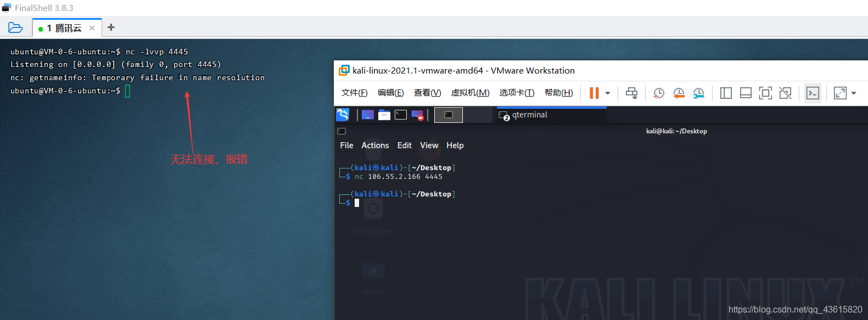This screenshot has width=868, height=320.
Task: Open the 虚拟机(M) menu in VMware
Action: tap(470, 93)
